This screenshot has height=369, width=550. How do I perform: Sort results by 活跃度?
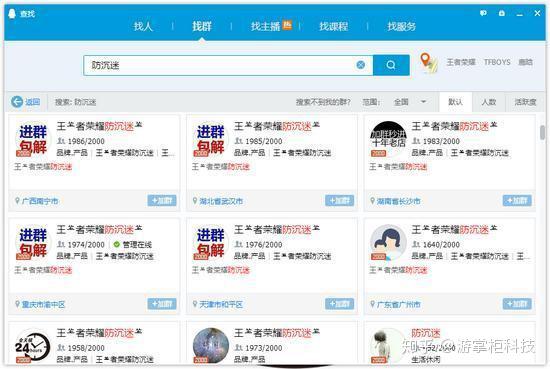(525, 102)
